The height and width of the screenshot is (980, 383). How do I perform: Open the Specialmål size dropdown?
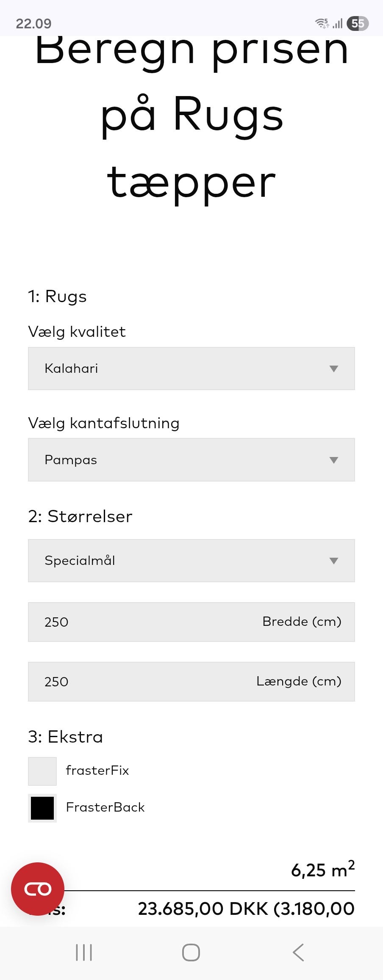tap(191, 561)
